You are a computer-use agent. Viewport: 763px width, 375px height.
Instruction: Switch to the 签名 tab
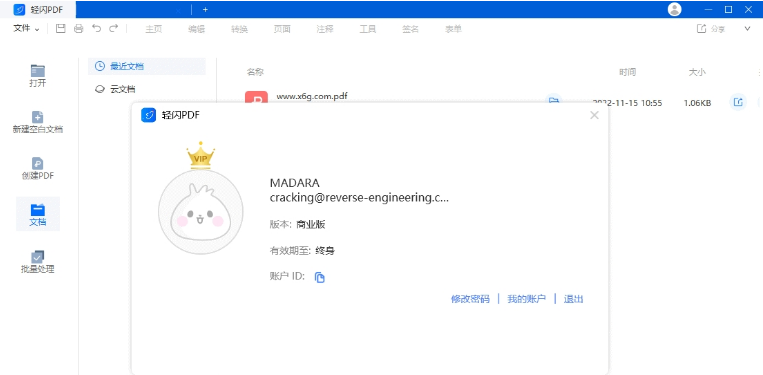(x=411, y=29)
